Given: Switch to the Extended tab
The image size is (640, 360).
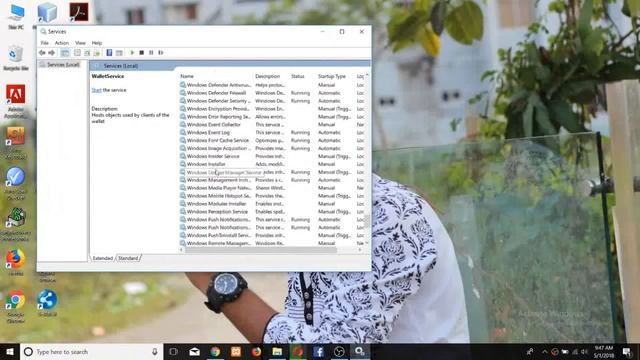Looking at the screenshot, I should click(x=102, y=258).
